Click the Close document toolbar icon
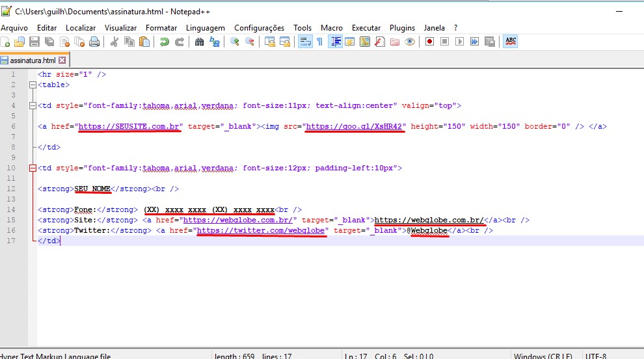 64,42
